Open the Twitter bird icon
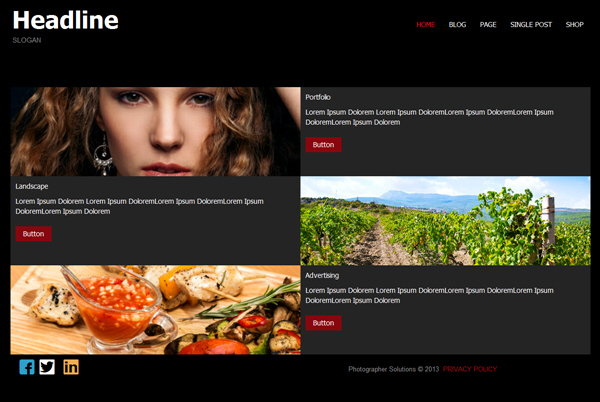 47,367
